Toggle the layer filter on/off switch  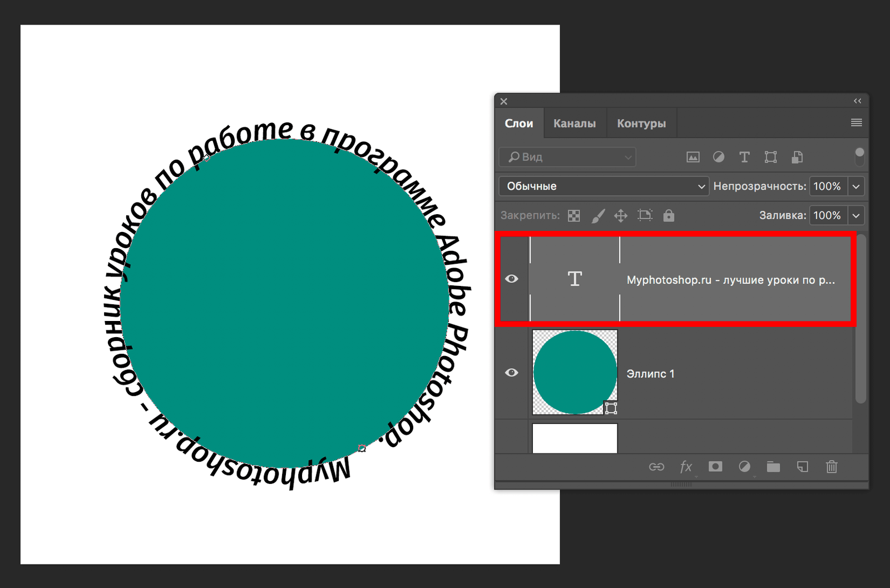coord(859,157)
